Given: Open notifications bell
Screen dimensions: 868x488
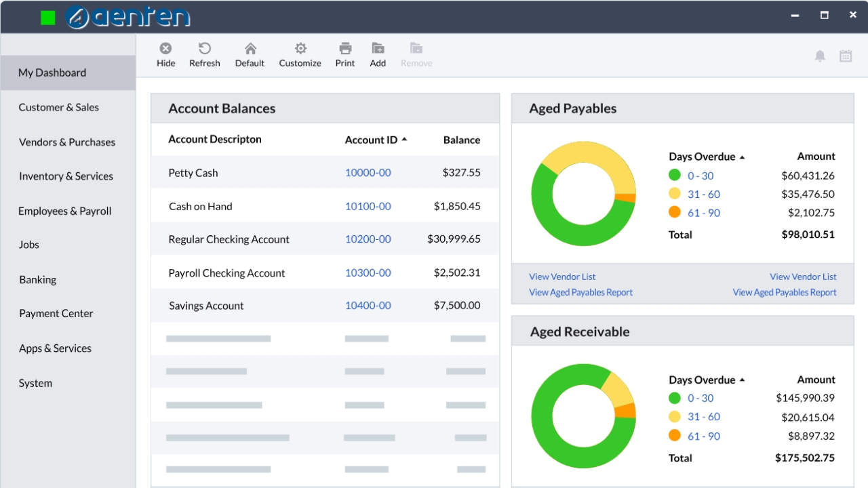Looking at the screenshot, I should pos(820,56).
